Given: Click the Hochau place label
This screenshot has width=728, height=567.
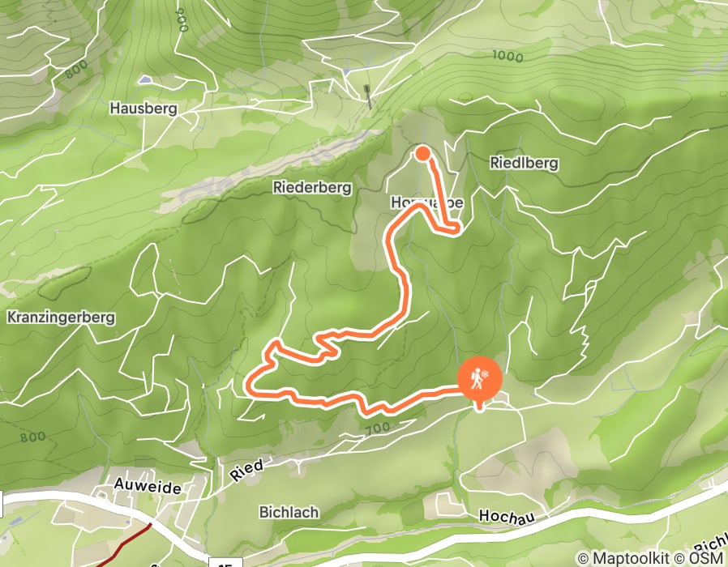Looking at the screenshot, I should coord(507,515).
